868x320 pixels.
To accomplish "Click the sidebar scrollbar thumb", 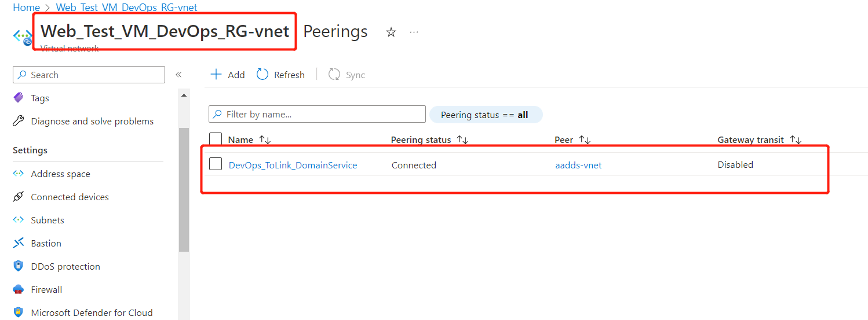I will pyautogui.click(x=184, y=189).
